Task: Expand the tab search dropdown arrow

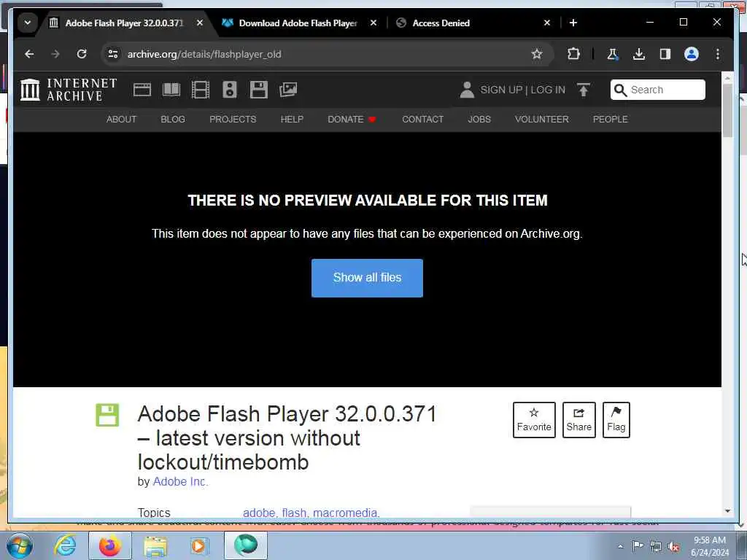Action: click(28, 23)
